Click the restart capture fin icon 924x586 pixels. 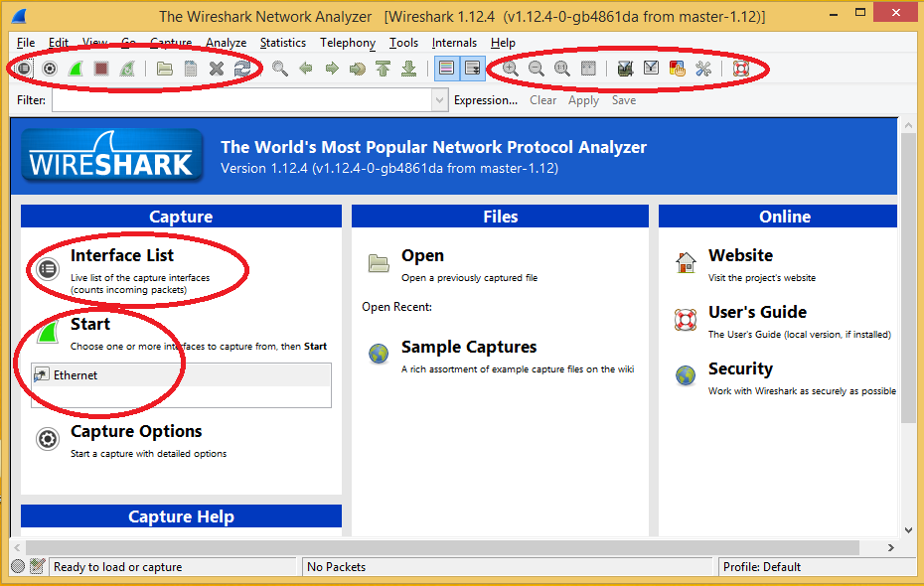(x=126, y=68)
